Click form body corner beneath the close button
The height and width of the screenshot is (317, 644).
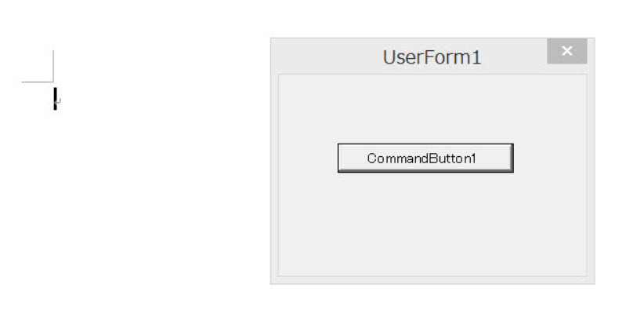(584, 77)
